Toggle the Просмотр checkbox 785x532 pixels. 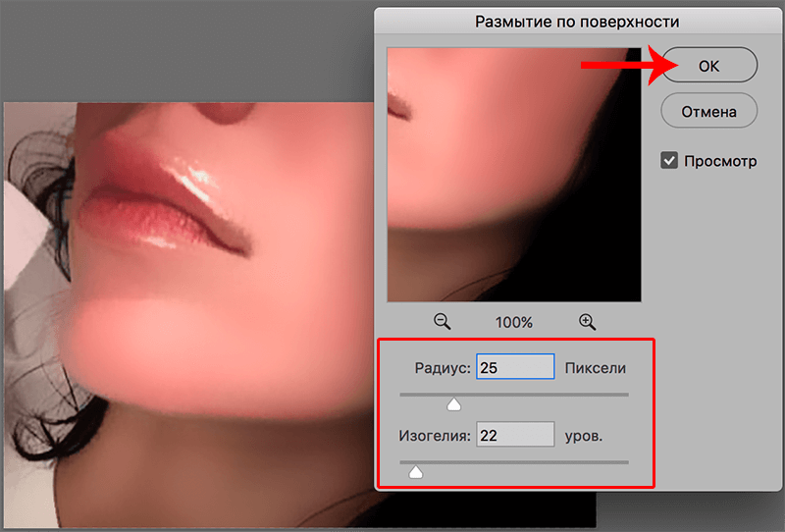tap(669, 161)
